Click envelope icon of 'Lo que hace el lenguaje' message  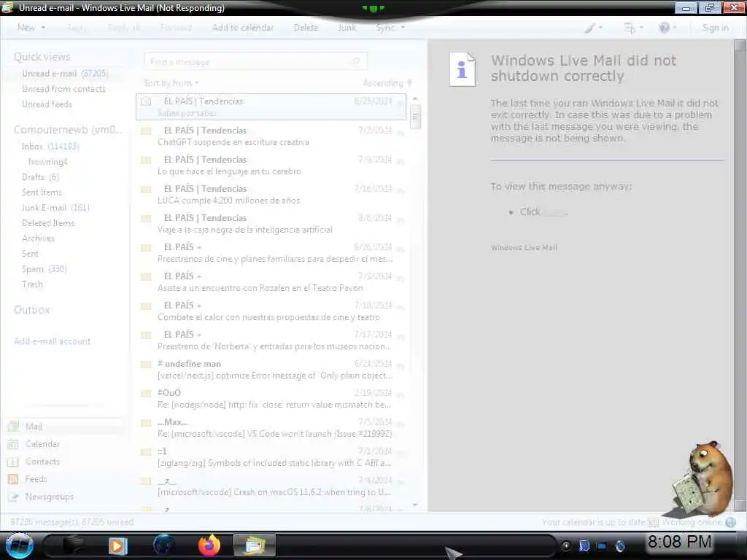click(146, 160)
